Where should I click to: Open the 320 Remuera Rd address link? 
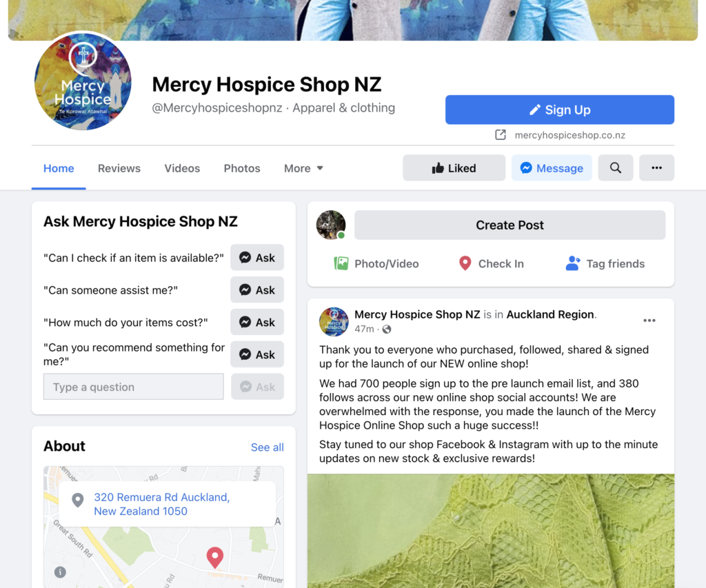tap(161, 505)
